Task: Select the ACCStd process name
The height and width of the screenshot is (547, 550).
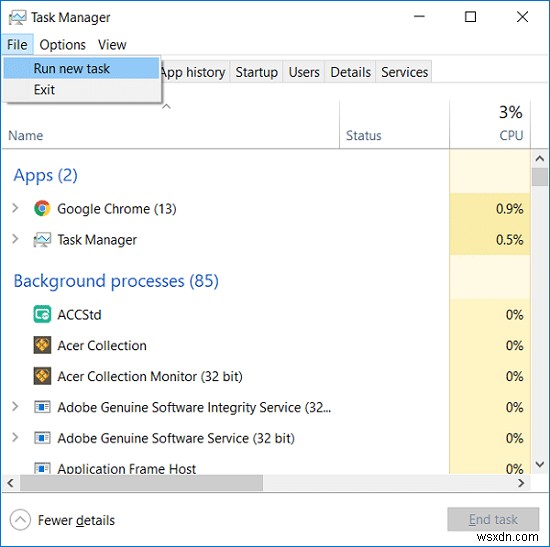Action: point(79,315)
